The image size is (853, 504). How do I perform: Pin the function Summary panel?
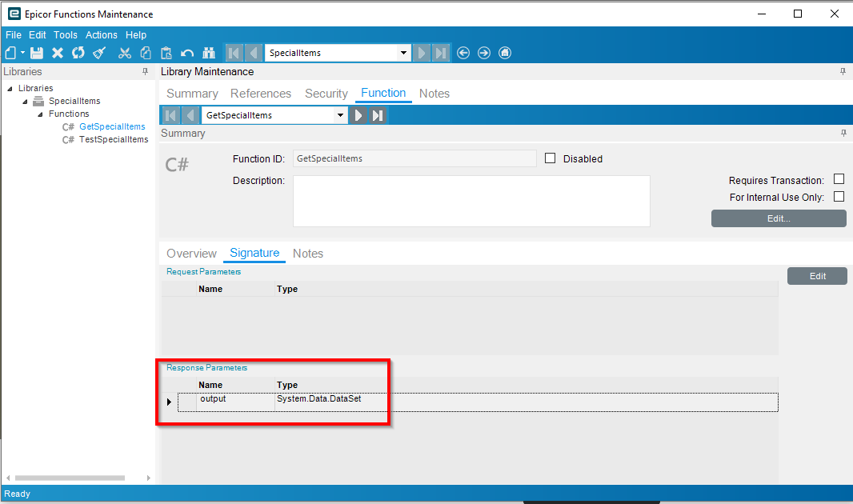(843, 134)
